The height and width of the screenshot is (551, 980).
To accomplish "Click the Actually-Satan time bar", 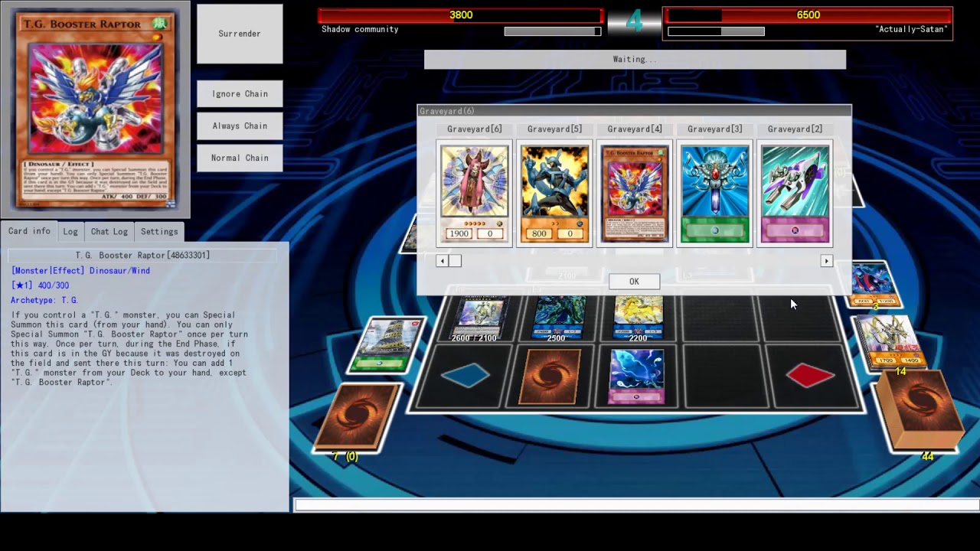I will [716, 31].
